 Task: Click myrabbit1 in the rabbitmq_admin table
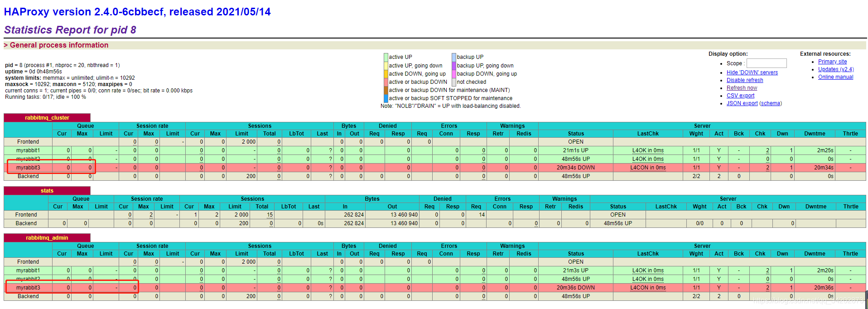point(28,270)
